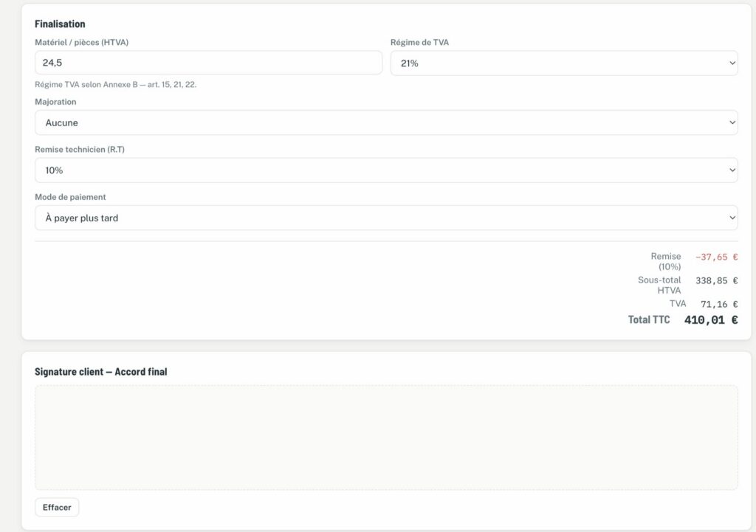The height and width of the screenshot is (532, 756).
Task: Click the Effacer button
Action: tap(57, 508)
